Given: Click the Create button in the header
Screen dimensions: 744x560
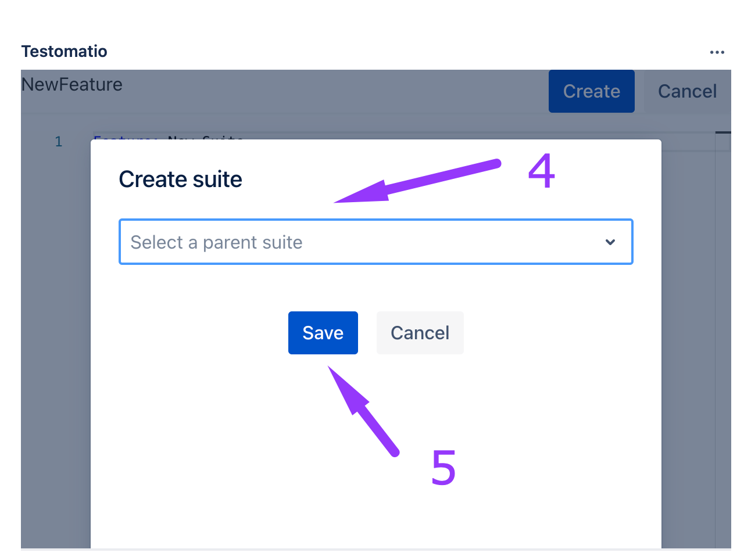Looking at the screenshot, I should pyautogui.click(x=591, y=91).
